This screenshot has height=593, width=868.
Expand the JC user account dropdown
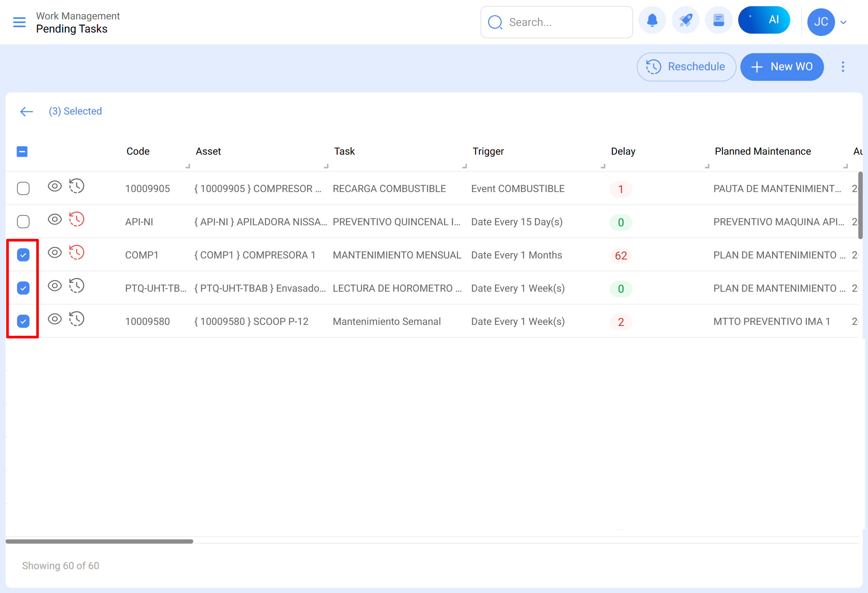tap(843, 22)
